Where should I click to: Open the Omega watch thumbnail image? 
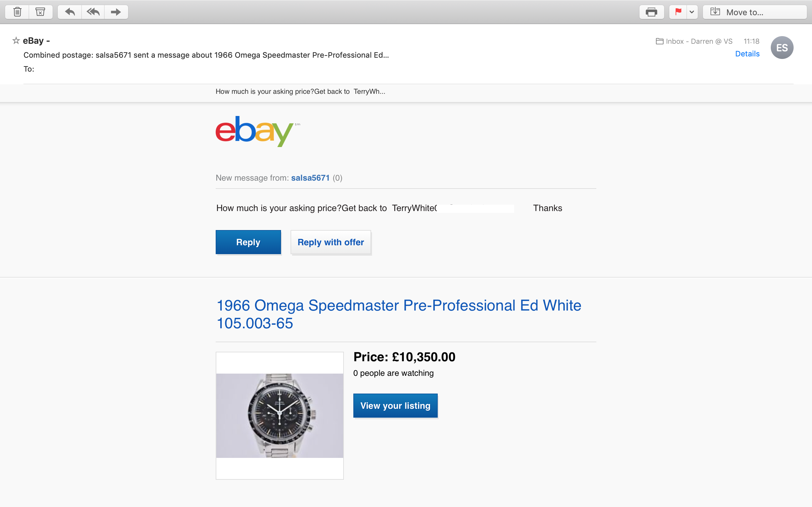(279, 415)
